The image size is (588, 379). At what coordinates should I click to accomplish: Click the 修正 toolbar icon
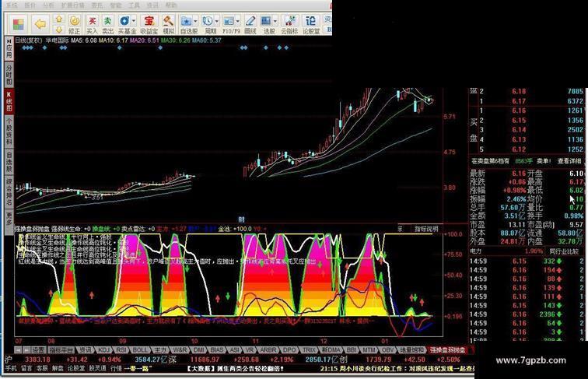(x=74, y=25)
